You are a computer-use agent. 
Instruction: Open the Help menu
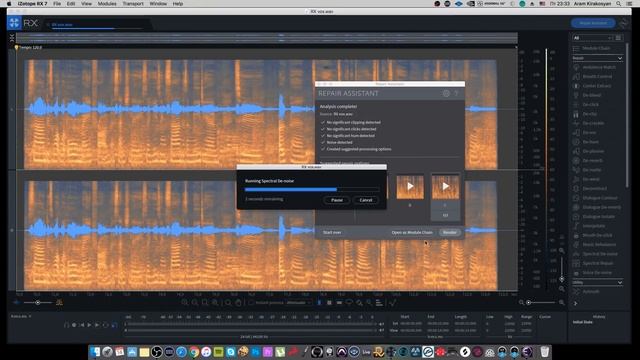coord(178,4)
